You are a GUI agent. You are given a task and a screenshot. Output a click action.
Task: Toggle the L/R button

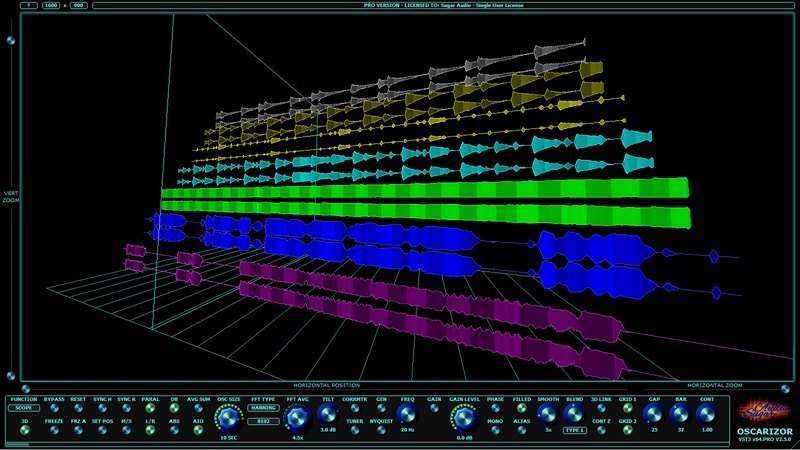[x=150, y=430]
